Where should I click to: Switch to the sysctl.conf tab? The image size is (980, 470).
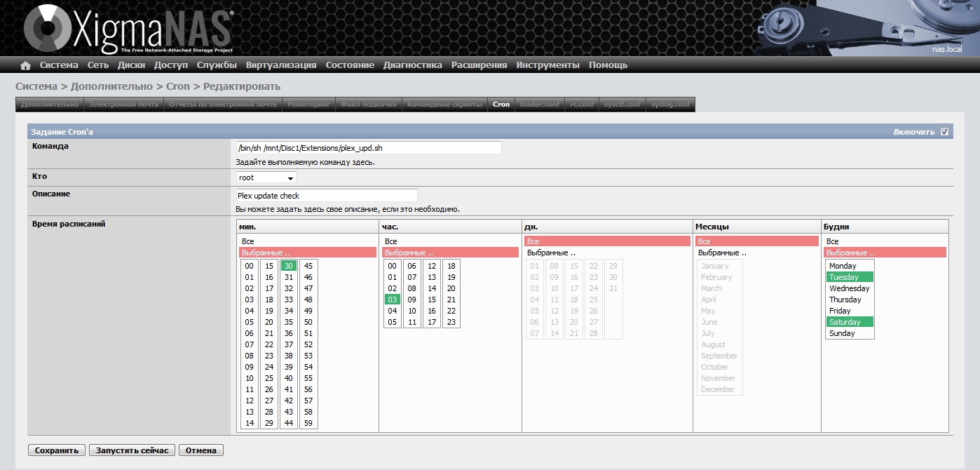(x=622, y=105)
